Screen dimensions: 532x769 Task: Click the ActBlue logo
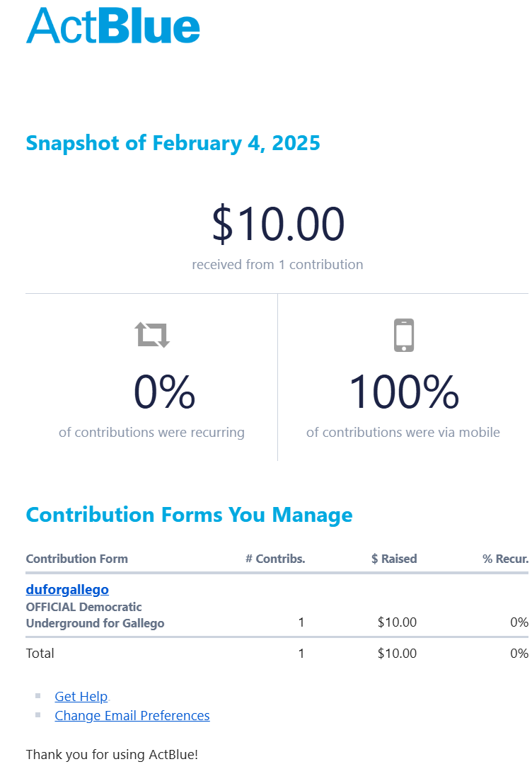coord(113,25)
